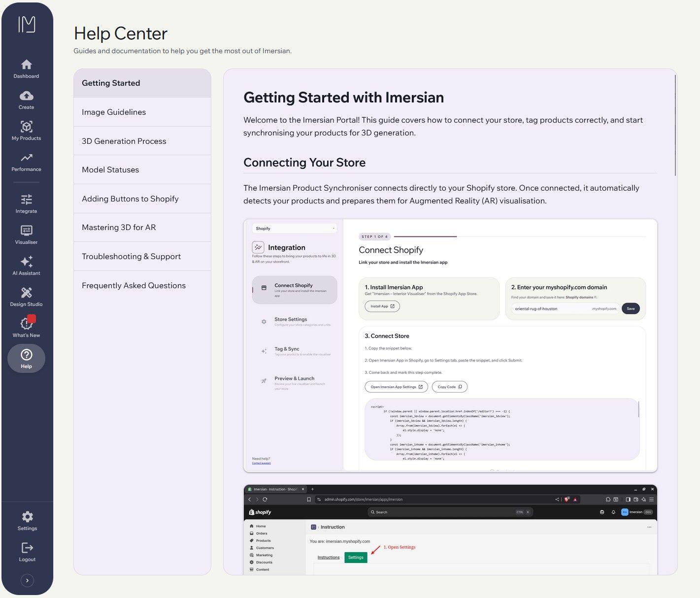
Task: Select Store Settings step
Action: point(295,322)
